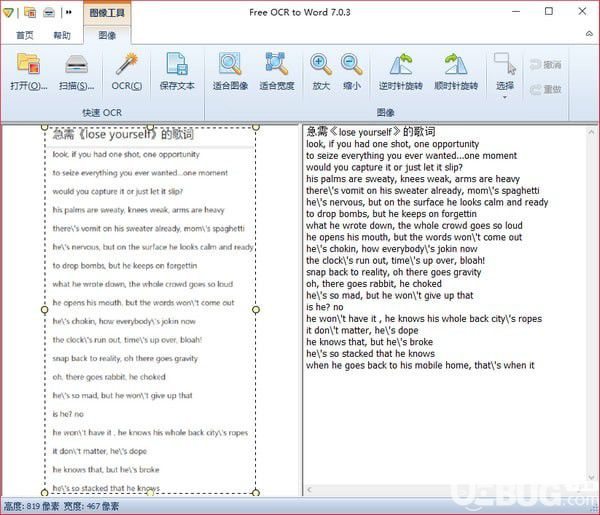Undo with the 撤消 button
600x515 pixels.
(546, 65)
